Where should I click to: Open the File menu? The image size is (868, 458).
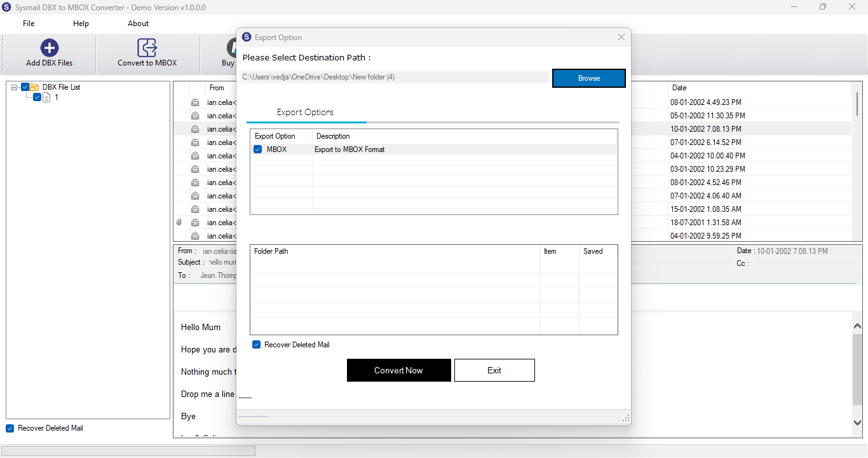point(29,24)
